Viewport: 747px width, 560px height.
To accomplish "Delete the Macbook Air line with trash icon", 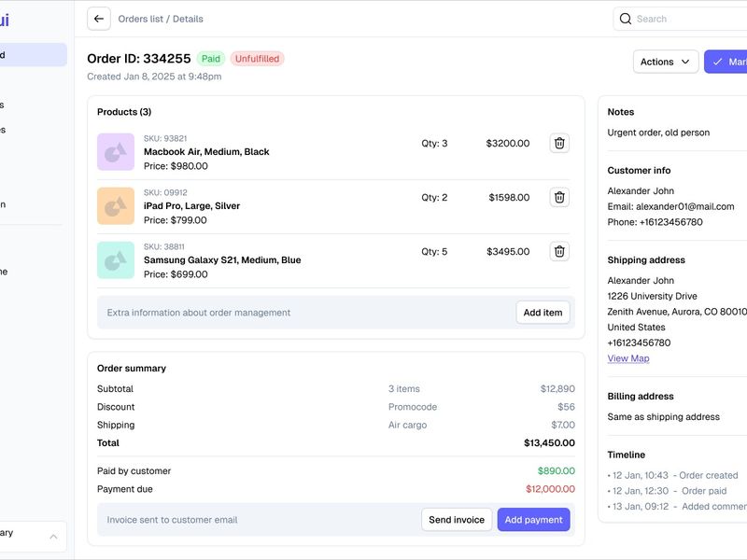I will 558,143.
